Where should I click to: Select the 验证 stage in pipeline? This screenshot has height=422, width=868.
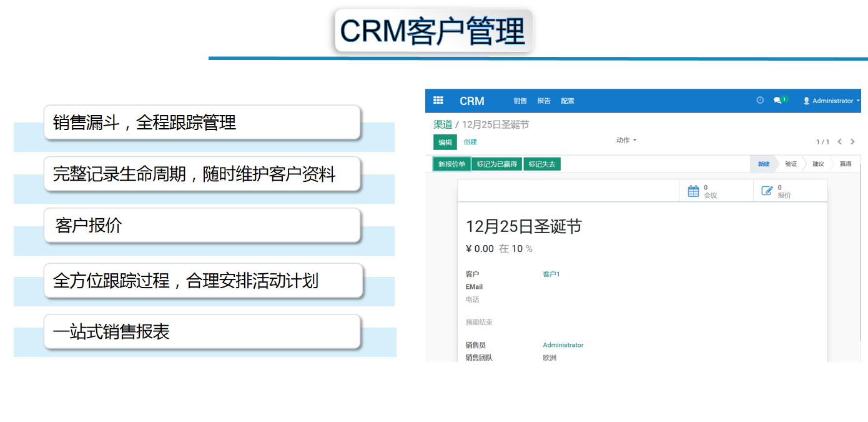pos(791,164)
